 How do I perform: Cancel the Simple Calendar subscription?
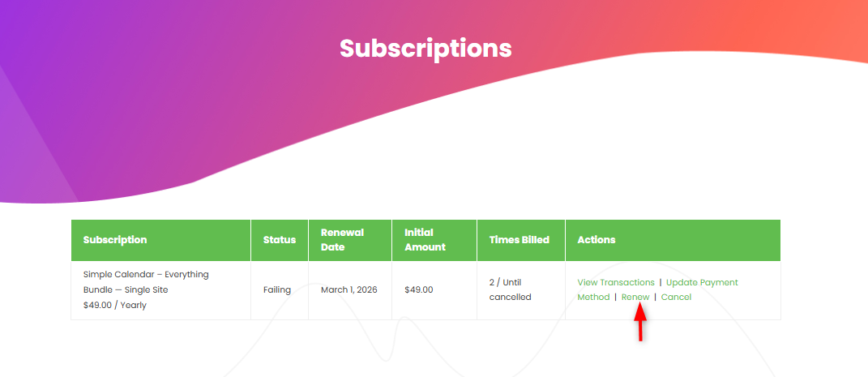676,297
